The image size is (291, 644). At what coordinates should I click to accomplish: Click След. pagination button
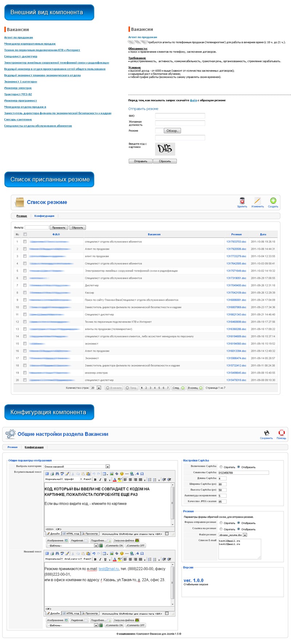tap(178, 388)
